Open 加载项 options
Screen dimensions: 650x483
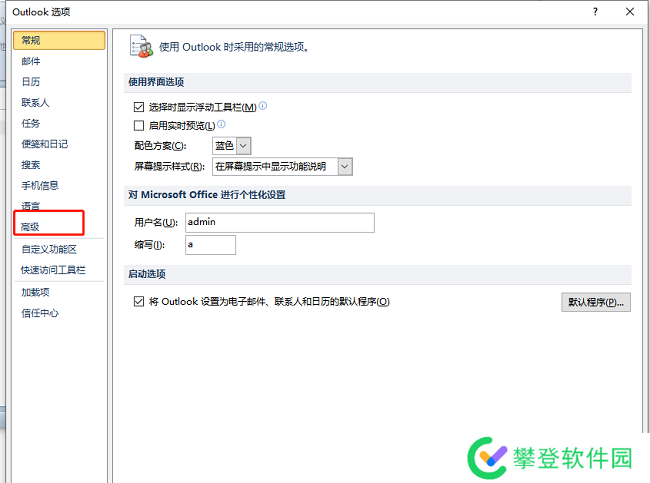36,292
